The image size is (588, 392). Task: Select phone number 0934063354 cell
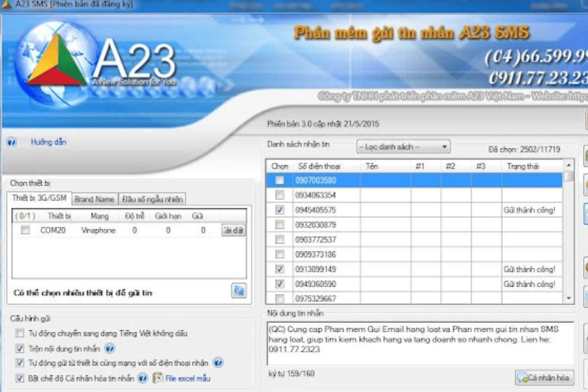click(x=327, y=195)
